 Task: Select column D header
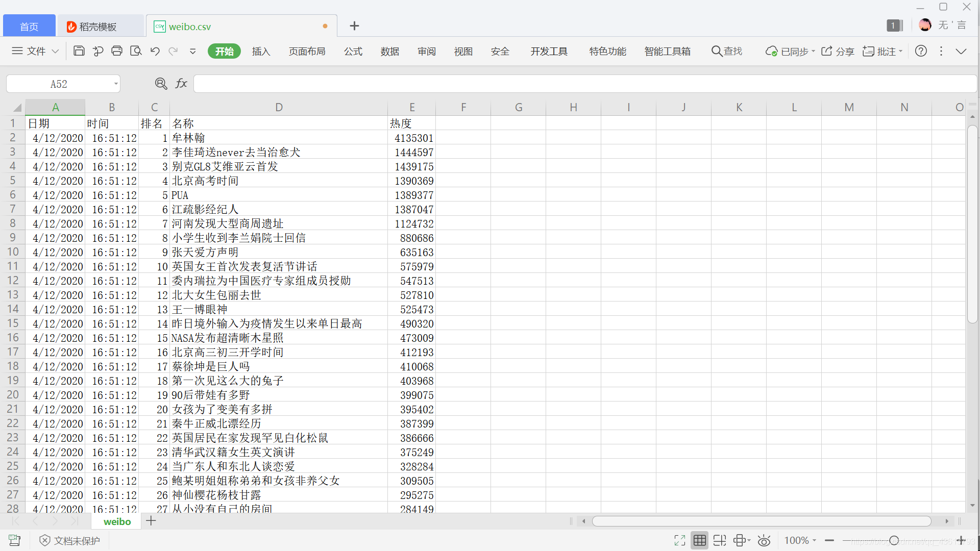click(279, 107)
